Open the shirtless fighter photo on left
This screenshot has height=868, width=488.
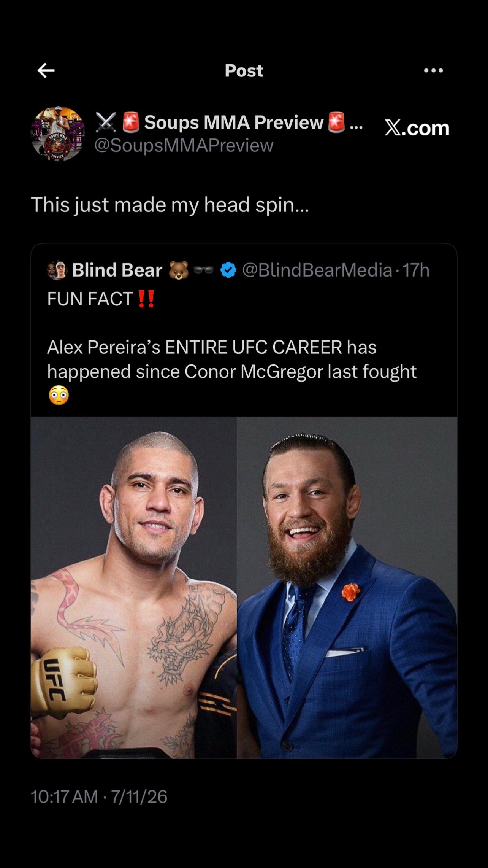(x=134, y=587)
